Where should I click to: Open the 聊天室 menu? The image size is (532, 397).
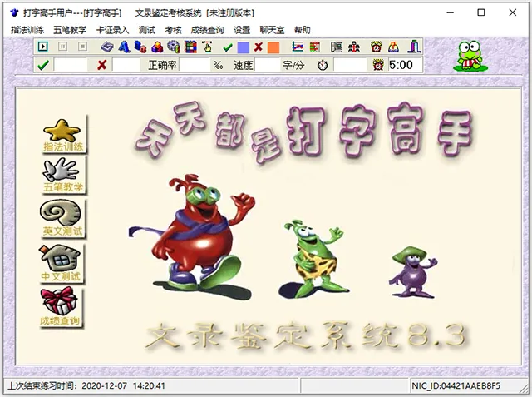[272, 30]
